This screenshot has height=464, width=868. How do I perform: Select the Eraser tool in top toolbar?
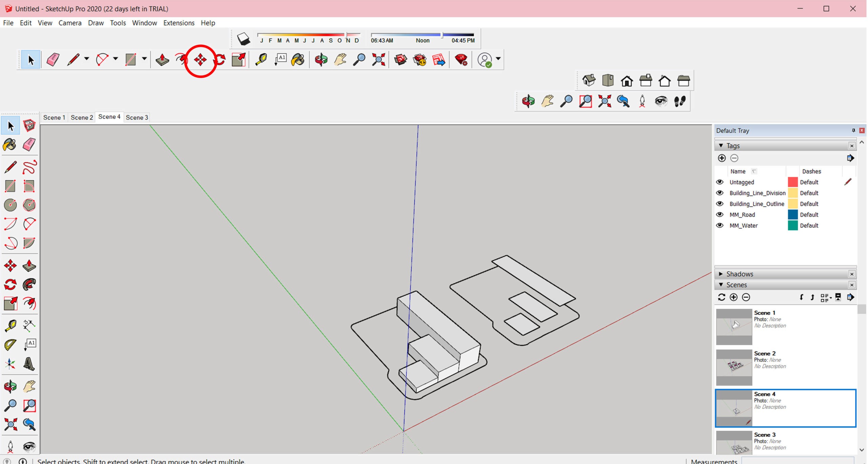pos(53,60)
